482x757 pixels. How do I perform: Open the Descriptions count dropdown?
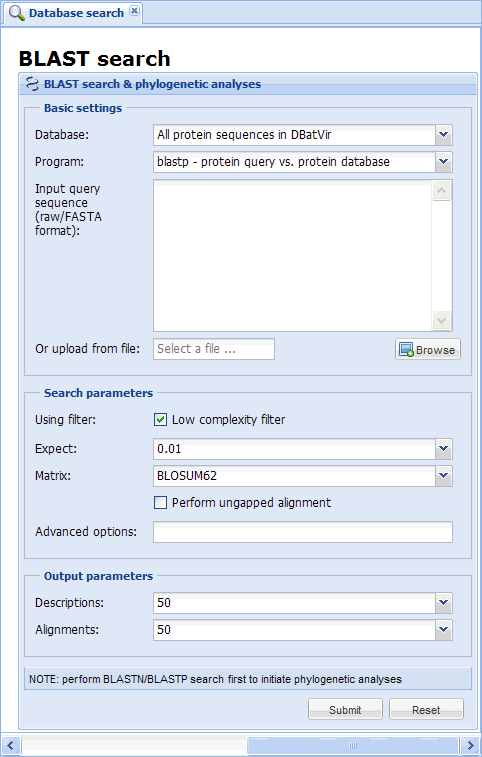point(444,603)
